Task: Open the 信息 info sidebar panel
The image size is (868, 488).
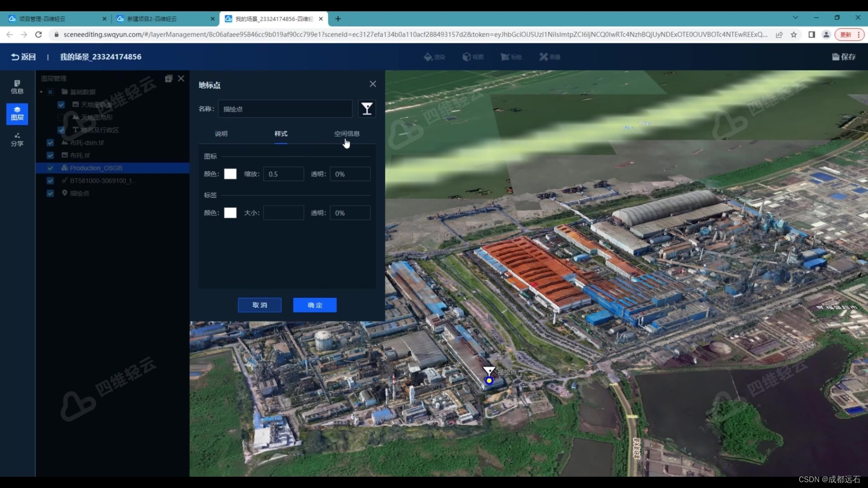Action: point(17,87)
